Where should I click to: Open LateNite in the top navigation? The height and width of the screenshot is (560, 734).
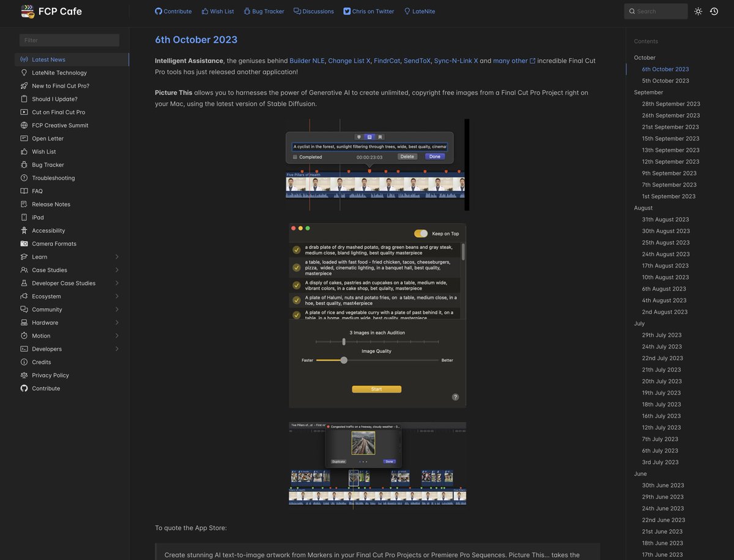click(x=420, y=11)
